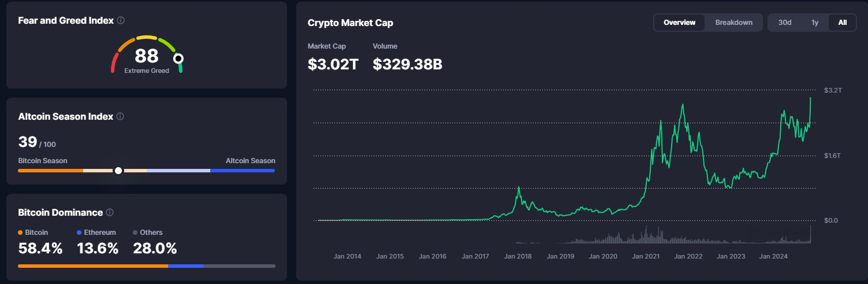Click the $329.38B Volume value
This screenshot has height=284, width=868.
[407, 64]
